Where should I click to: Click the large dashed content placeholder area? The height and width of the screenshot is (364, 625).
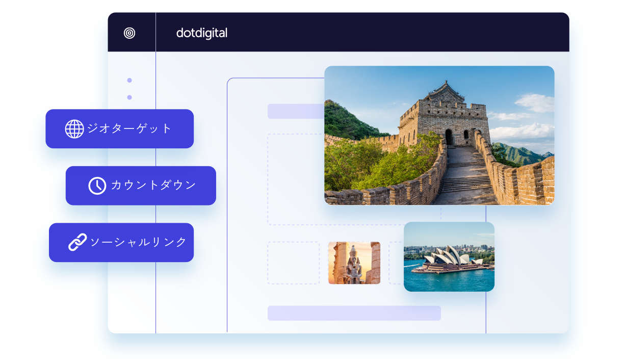click(296, 178)
